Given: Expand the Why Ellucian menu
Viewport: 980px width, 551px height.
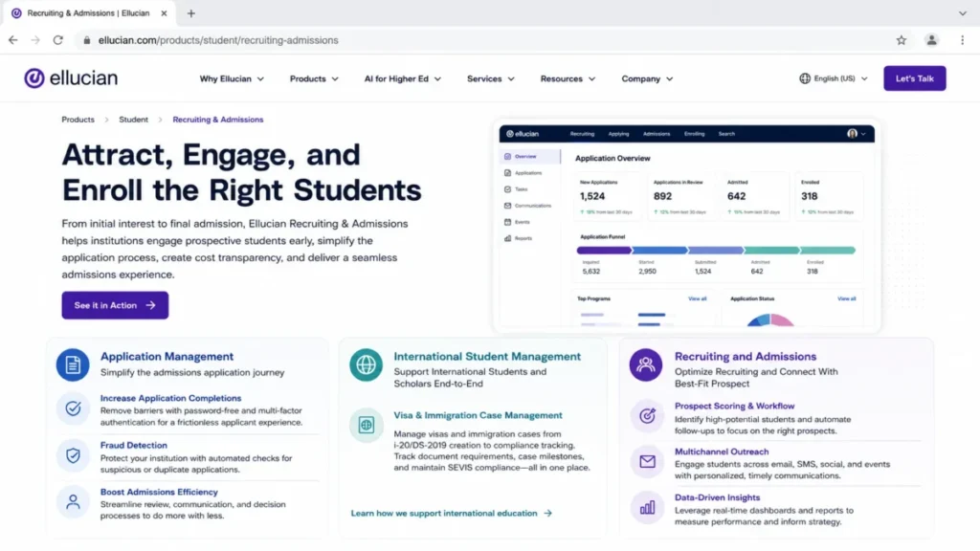Looking at the screenshot, I should click(232, 78).
